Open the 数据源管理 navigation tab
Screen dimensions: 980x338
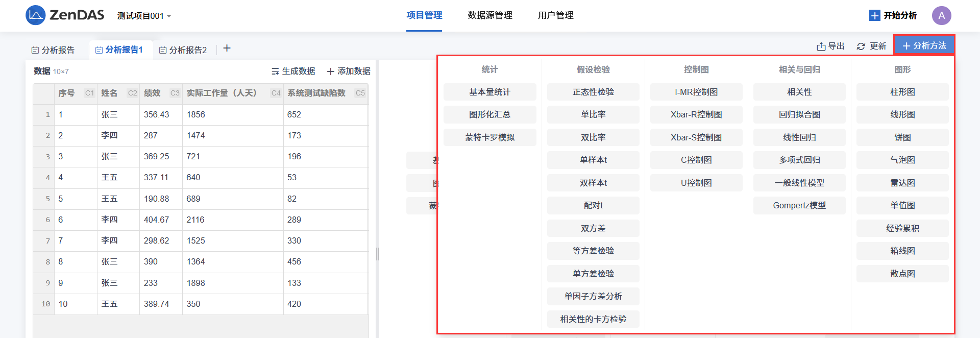click(x=490, y=15)
